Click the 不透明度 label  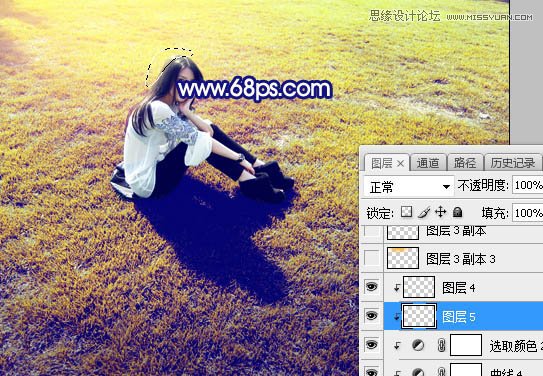(x=483, y=186)
